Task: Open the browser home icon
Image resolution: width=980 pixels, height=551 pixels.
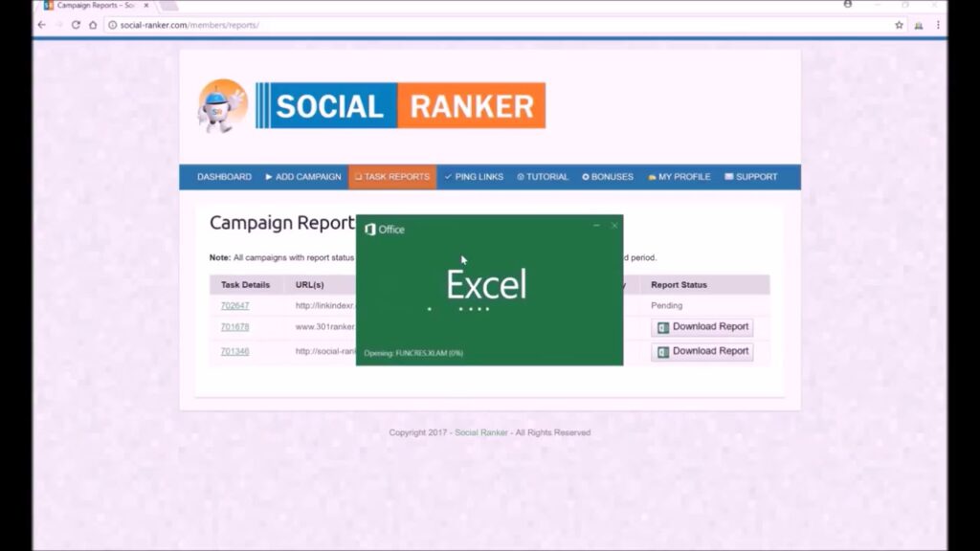Action: coord(93,25)
